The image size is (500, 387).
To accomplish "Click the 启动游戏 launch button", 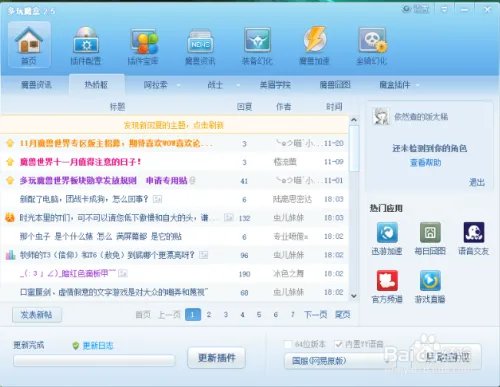I will click(447, 357).
